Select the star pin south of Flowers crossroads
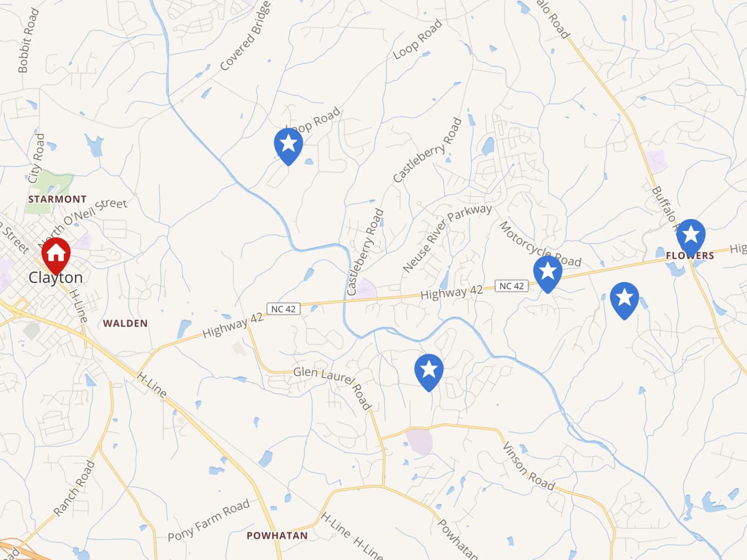Viewport: 747px width, 560px height. 624,300
